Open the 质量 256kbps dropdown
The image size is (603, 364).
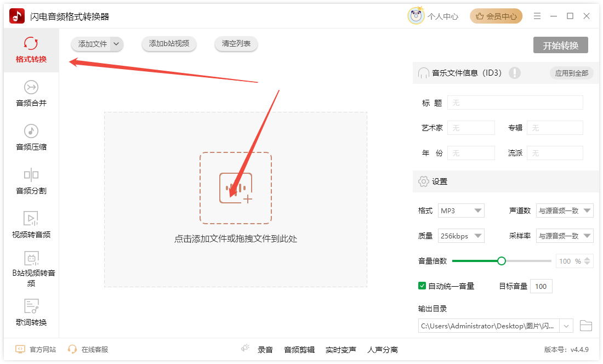461,236
